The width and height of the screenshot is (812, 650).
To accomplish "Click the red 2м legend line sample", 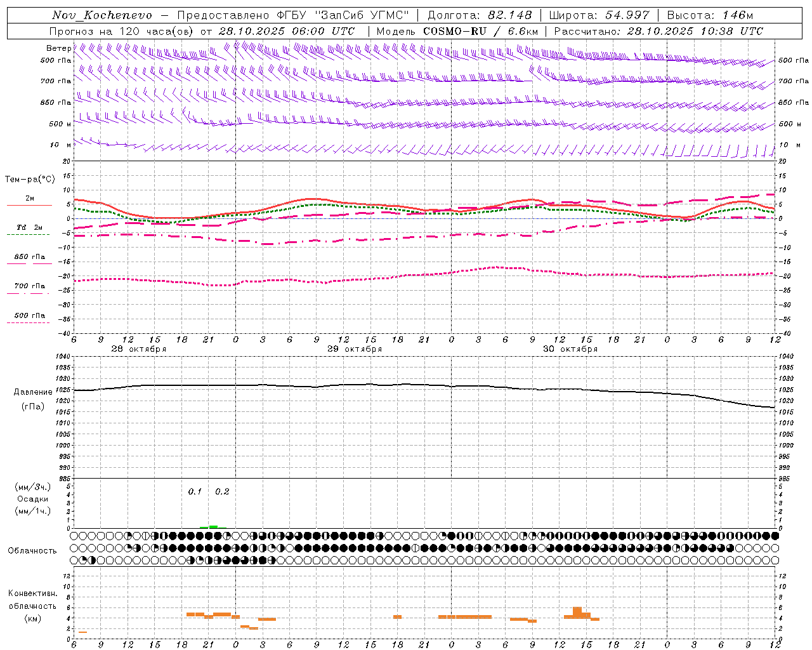I will [29, 205].
